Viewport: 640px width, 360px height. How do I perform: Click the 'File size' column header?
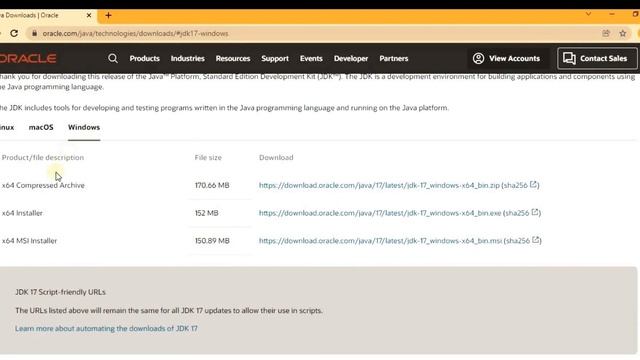(208, 158)
